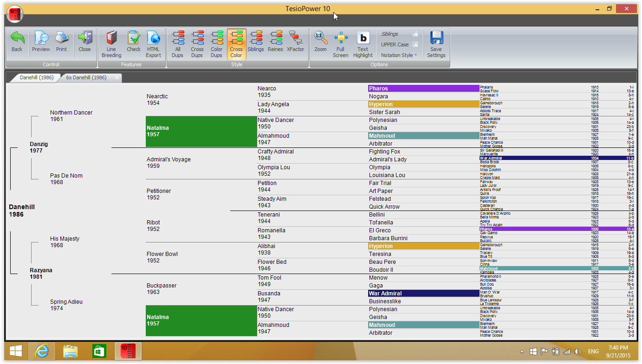Screen dimensions: 642x364
Task: Click Pas De Nom 1968
Action: (67, 179)
